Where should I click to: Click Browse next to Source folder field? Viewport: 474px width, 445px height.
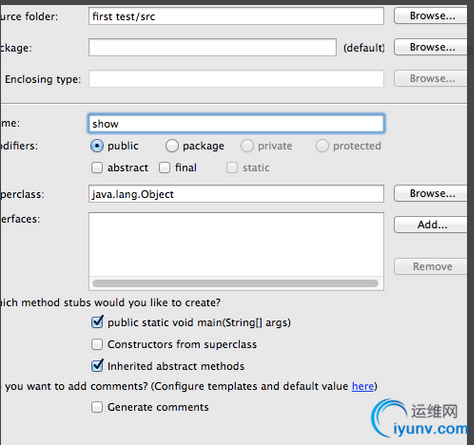[431, 16]
